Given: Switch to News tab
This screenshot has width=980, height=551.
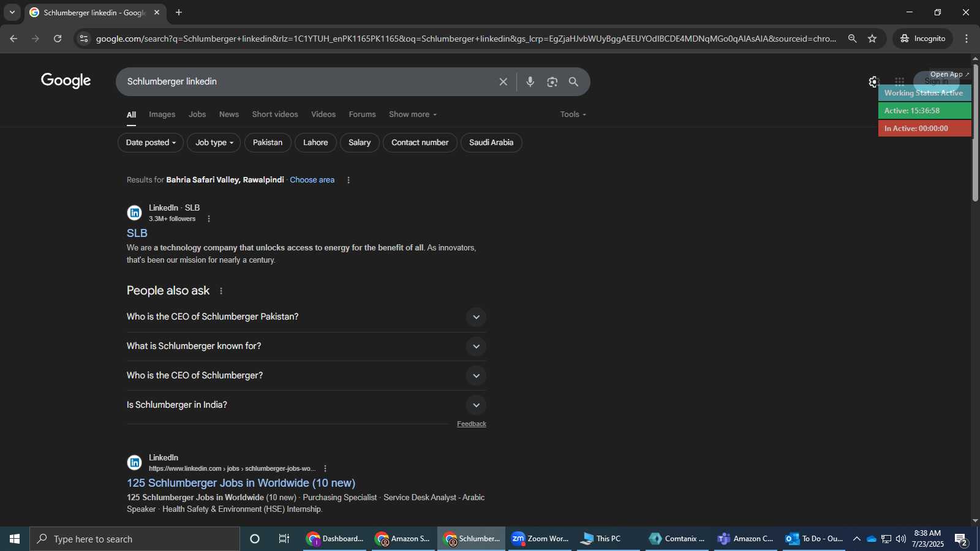Looking at the screenshot, I should point(229,114).
